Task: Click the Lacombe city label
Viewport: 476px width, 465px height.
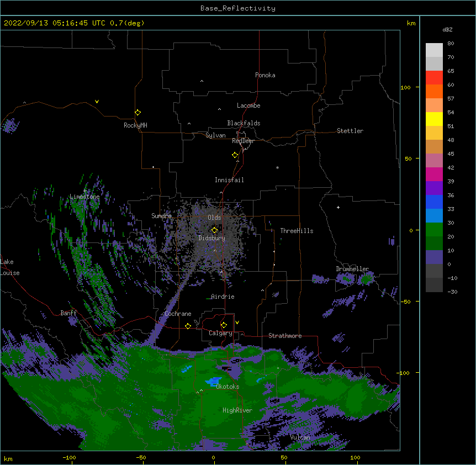Action: tap(248, 105)
